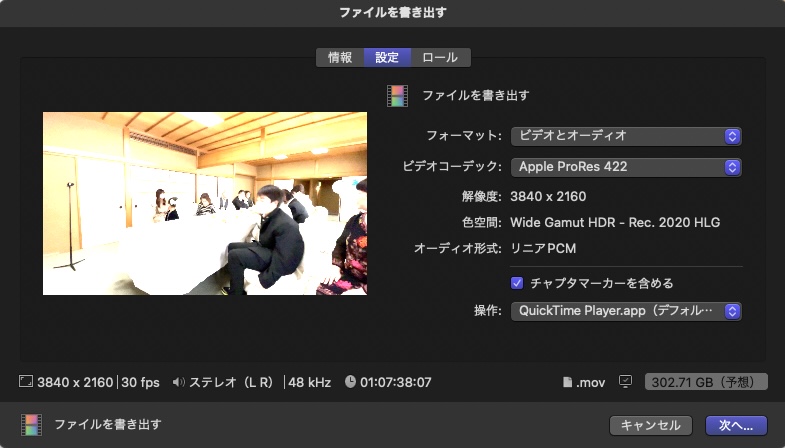Select the 設定 tab
Screen dimensions: 785x448
coord(387,57)
